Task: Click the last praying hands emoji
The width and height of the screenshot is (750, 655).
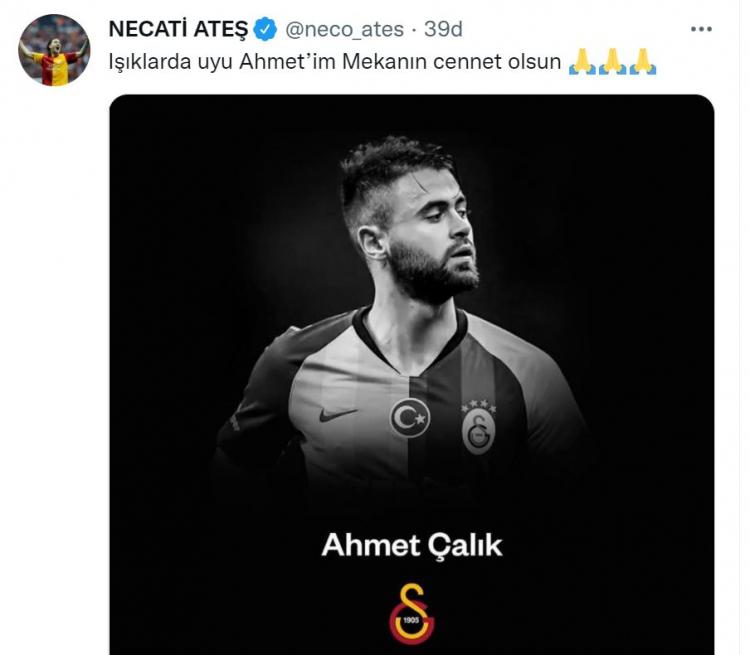Action: click(x=643, y=61)
